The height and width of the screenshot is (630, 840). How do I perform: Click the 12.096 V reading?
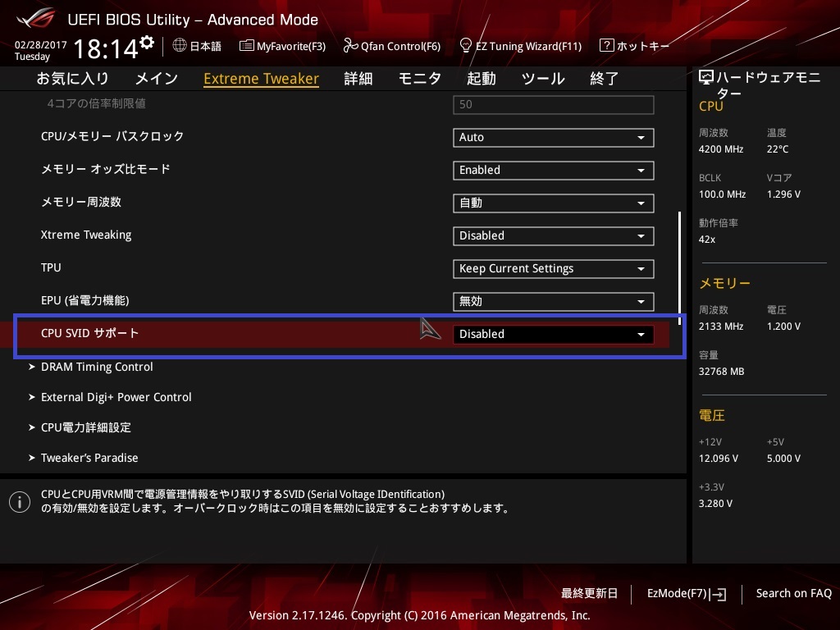[719, 459]
